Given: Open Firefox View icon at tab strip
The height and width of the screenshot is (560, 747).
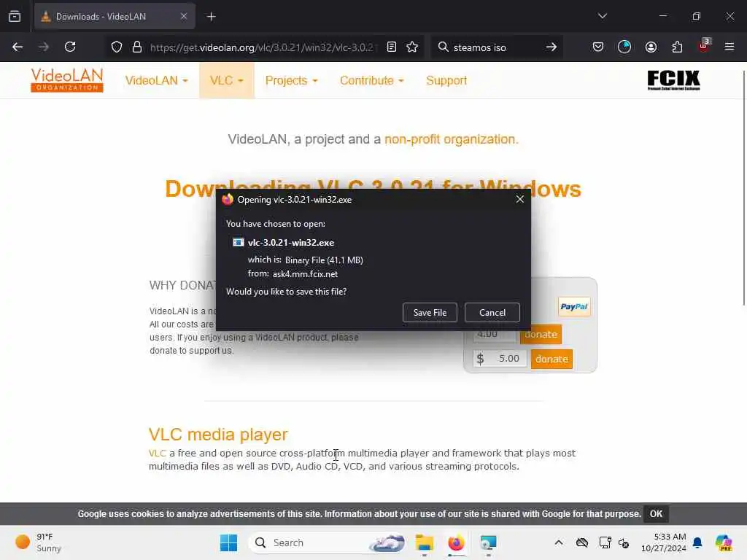Looking at the screenshot, I should coord(15,16).
